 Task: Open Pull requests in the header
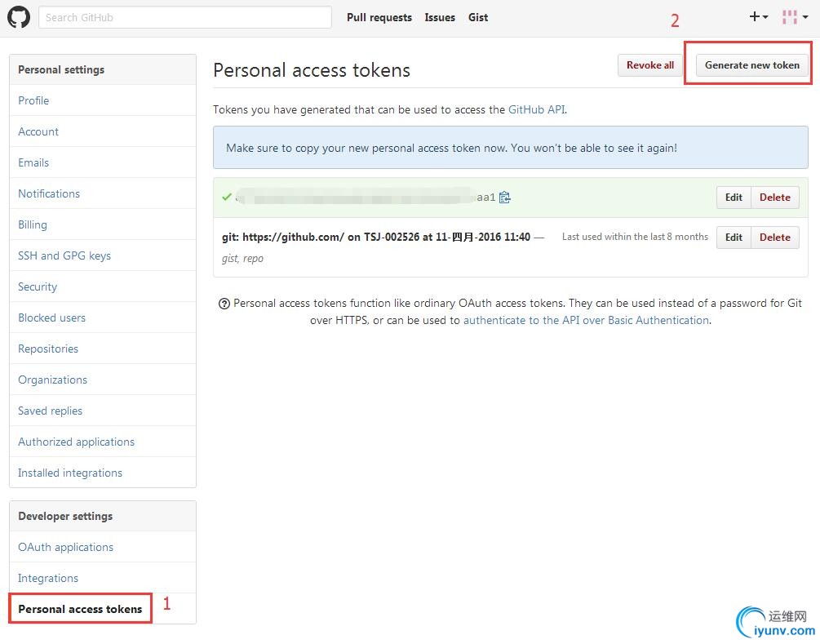379,17
